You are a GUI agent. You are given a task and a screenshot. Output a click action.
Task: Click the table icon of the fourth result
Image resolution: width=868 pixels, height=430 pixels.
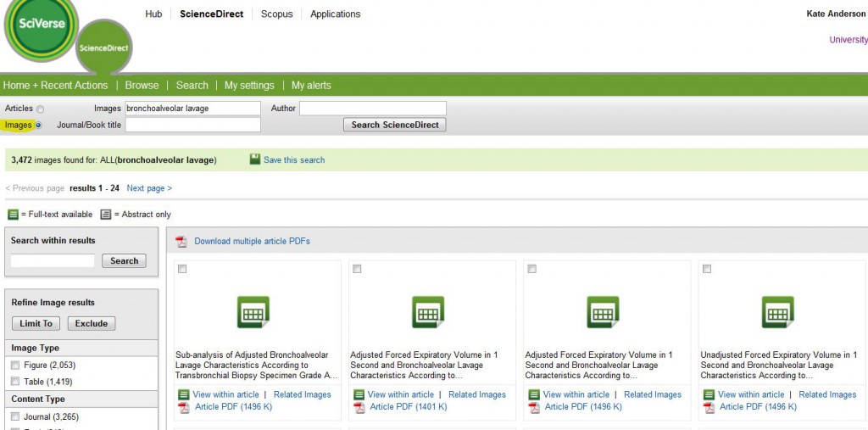pyautogui.click(x=777, y=313)
